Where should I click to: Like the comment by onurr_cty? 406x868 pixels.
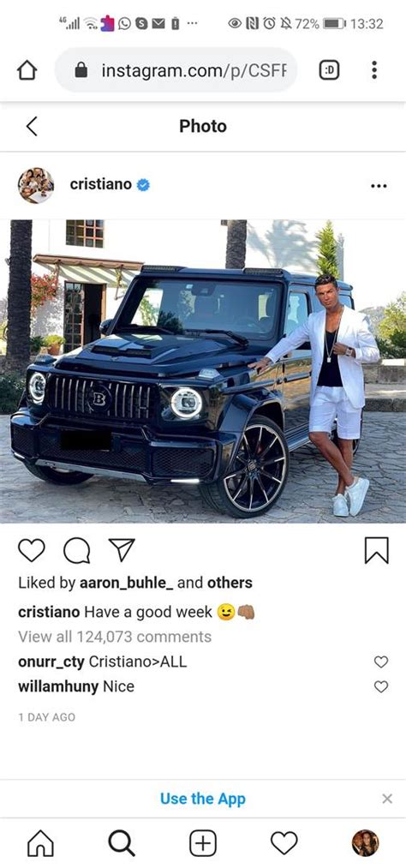pyautogui.click(x=381, y=661)
